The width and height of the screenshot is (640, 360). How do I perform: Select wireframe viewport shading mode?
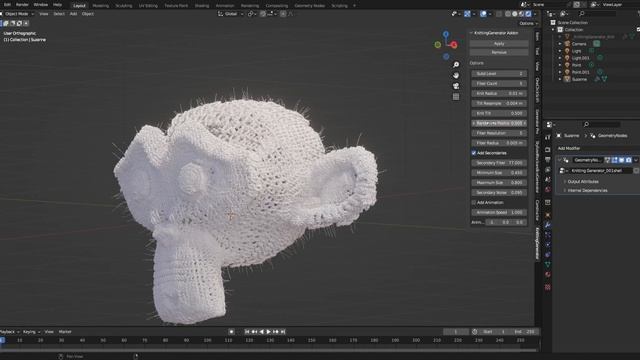508,14
